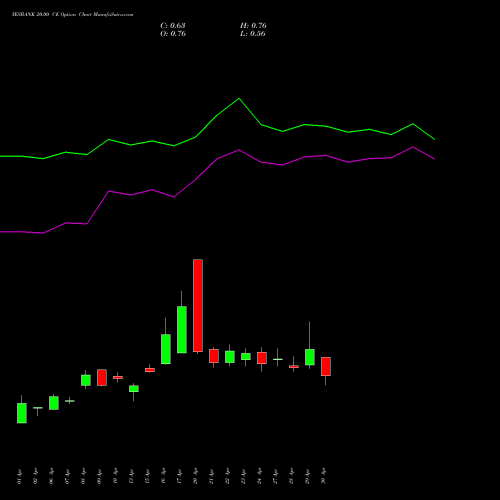This screenshot has width=500, height=500.
Task: Select the high value H: 0.76
Action: (253, 26)
